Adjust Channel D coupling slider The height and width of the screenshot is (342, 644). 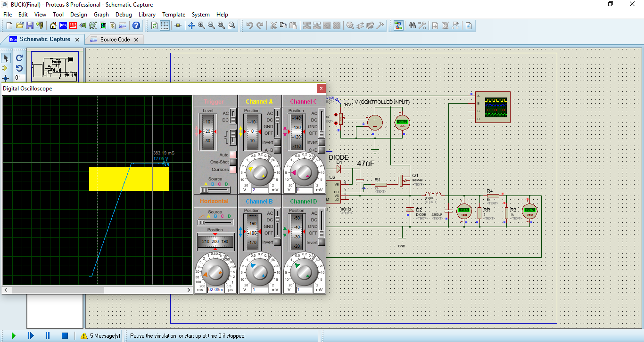tap(322, 223)
